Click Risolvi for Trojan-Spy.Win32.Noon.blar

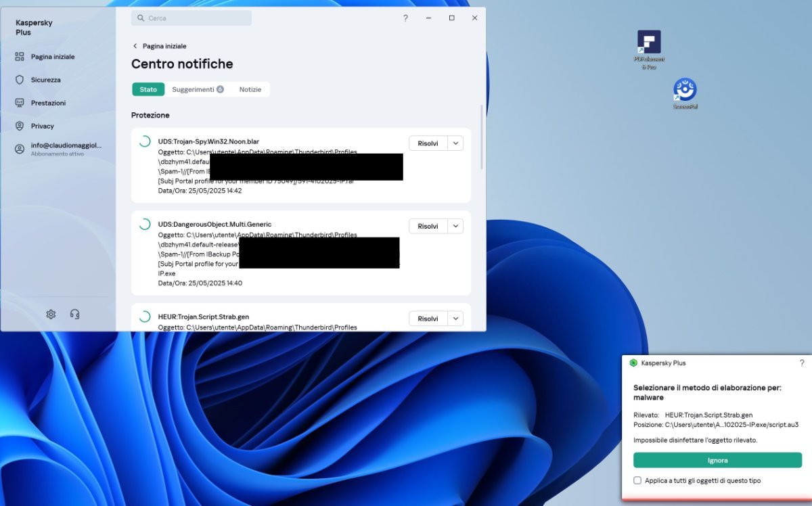(x=428, y=143)
